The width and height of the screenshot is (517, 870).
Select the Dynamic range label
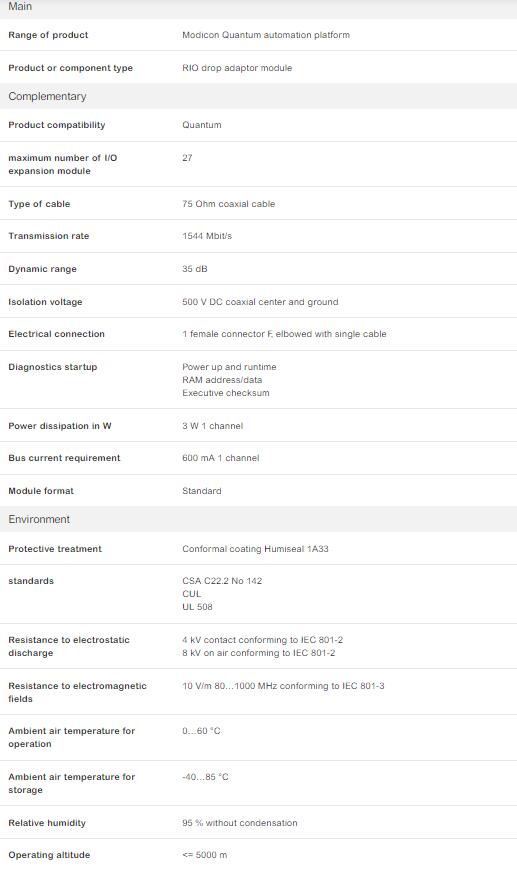(43, 269)
